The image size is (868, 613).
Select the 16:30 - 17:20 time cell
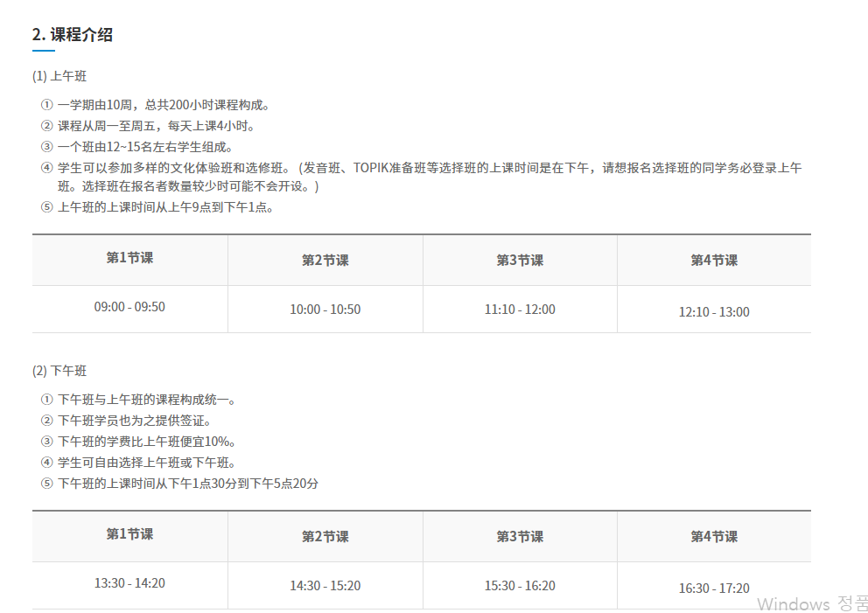714,589
